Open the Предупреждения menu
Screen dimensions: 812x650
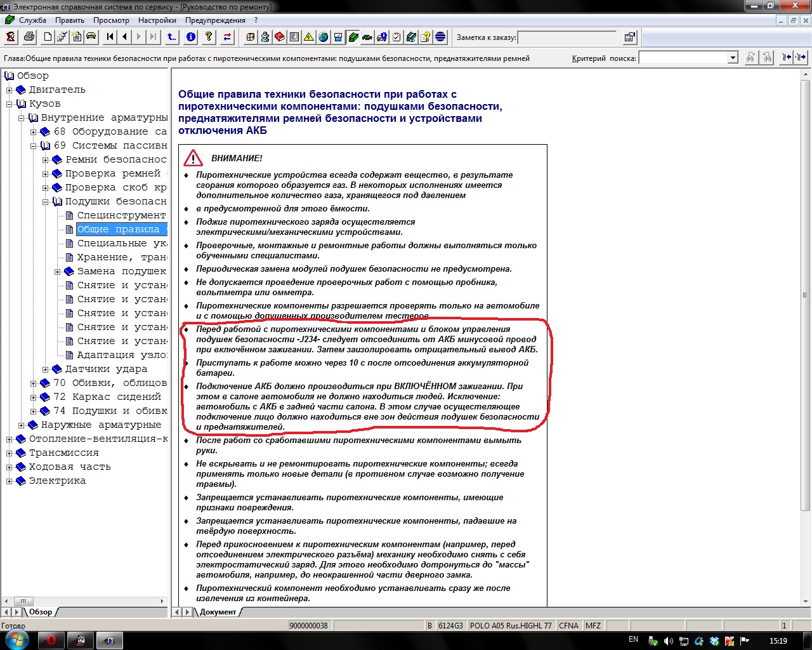point(215,20)
